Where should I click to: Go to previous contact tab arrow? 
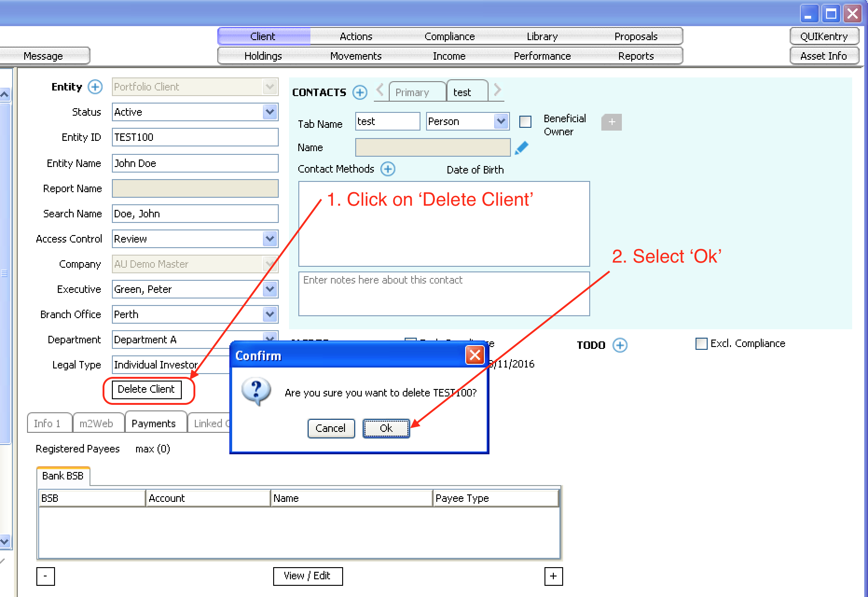pos(380,90)
